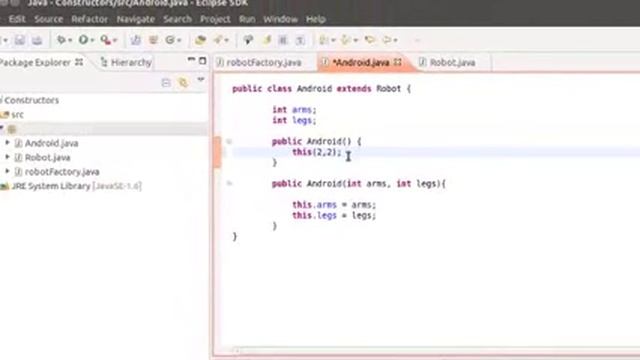Image resolution: width=640 pixels, height=360 pixels.
Task: Open the Refactor menu
Action: 89,19
